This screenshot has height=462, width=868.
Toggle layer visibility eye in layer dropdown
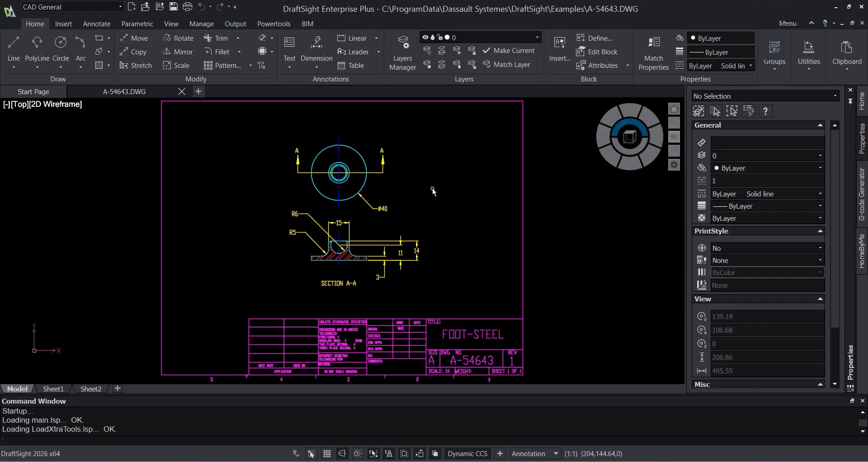pyautogui.click(x=425, y=38)
